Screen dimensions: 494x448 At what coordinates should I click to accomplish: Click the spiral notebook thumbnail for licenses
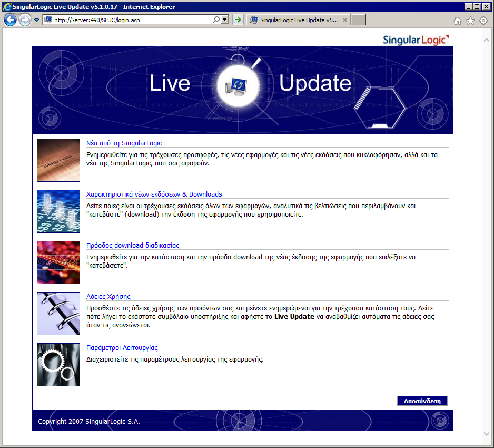point(58,314)
